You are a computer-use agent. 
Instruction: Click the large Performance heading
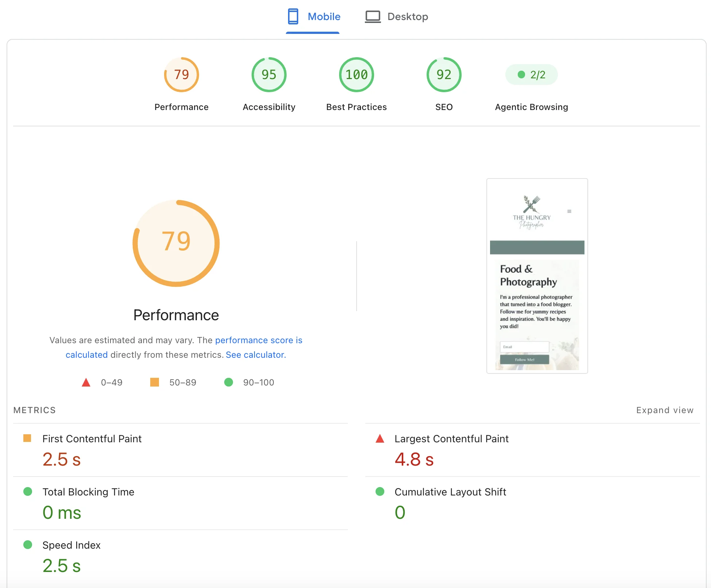(176, 315)
